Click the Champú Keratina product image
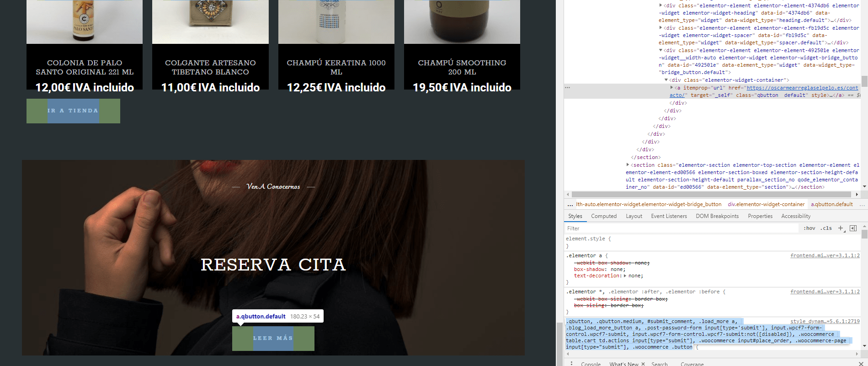The height and width of the screenshot is (366, 868). pyautogui.click(x=336, y=21)
